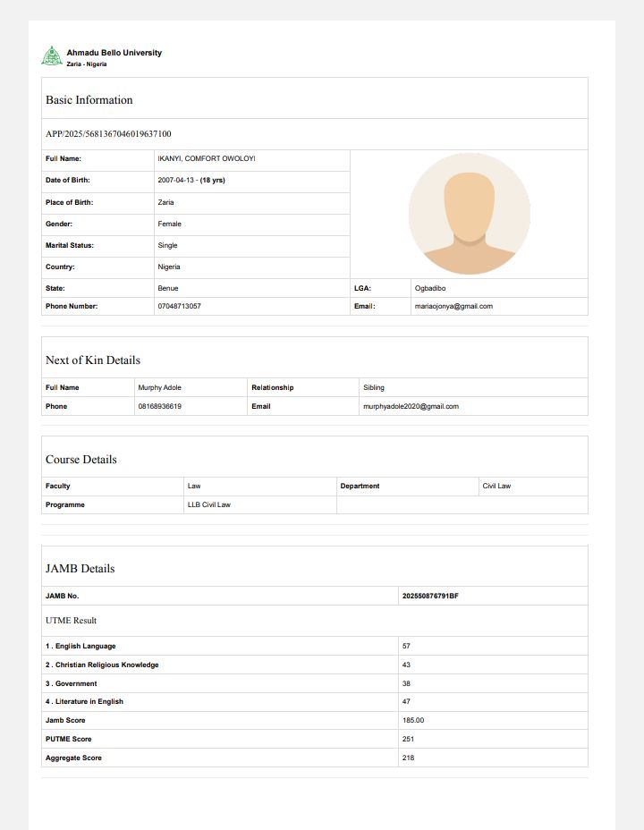Click next of kin phone 08168936619
644x830 pixels.
[159, 406]
